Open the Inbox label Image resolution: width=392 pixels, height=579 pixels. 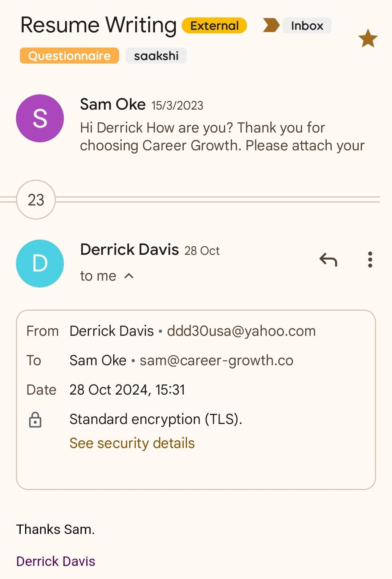coord(307,26)
